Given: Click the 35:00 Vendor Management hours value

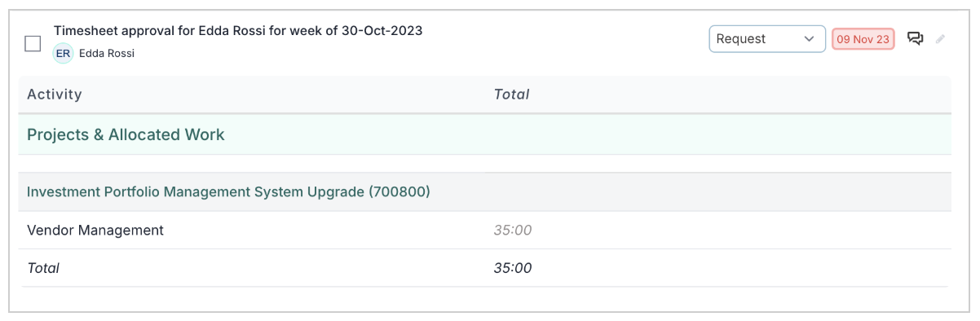Looking at the screenshot, I should pos(513,231).
